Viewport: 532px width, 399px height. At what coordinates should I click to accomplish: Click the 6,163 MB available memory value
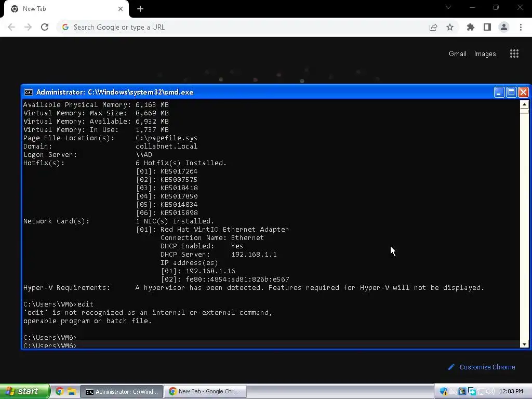[x=152, y=105]
